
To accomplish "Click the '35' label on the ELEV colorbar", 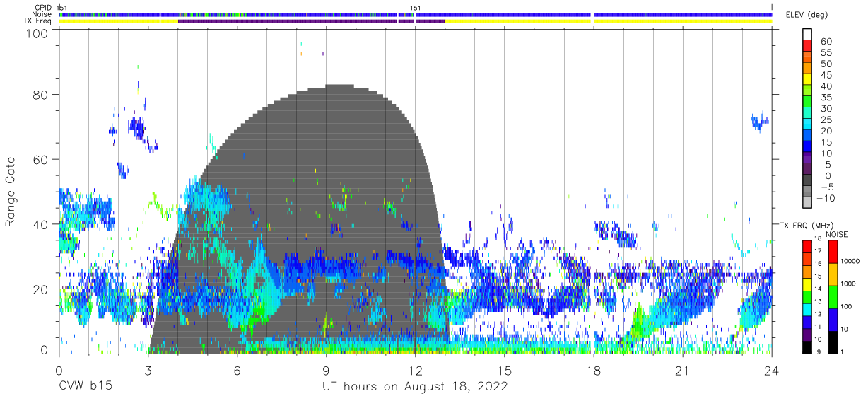I will pos(826,98).
